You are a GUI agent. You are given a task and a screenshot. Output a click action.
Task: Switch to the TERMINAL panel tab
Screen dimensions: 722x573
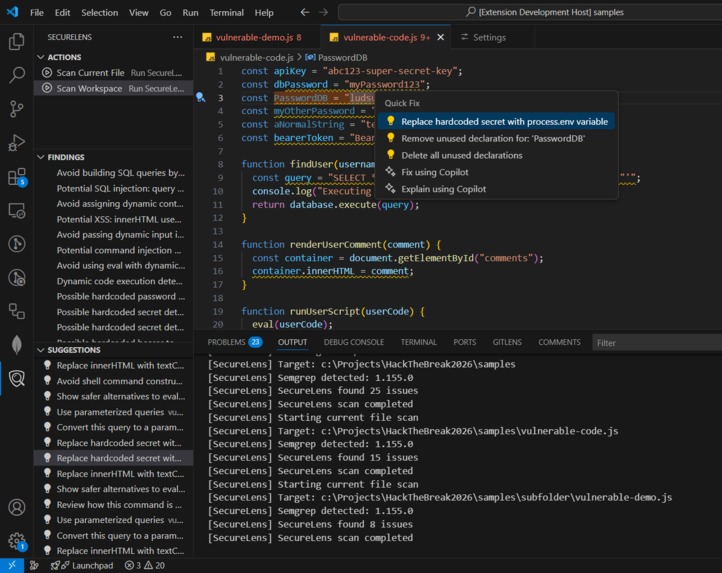coord(418,342)
